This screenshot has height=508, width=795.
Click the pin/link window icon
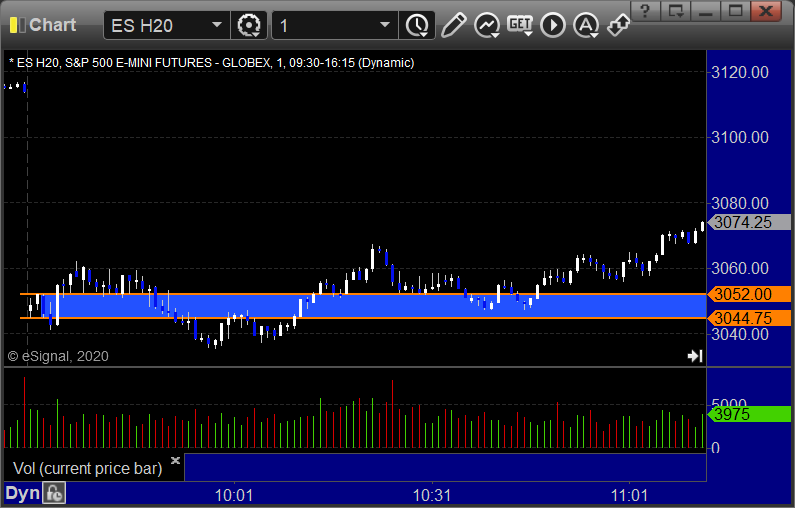[619, 25]
